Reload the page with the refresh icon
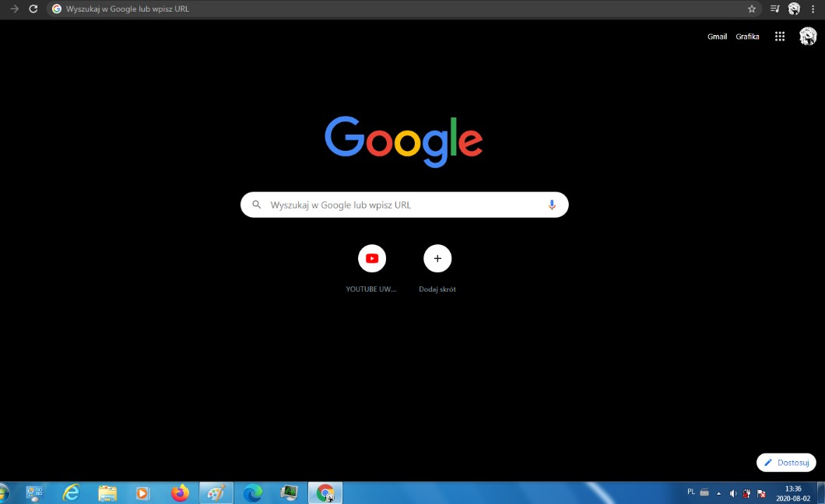825x504 pixels. 33,9
